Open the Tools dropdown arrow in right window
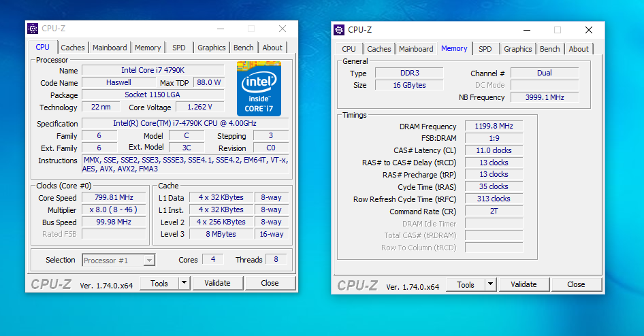Image resolution: width=644 pixels, height=336 pixels. [490, 284]
